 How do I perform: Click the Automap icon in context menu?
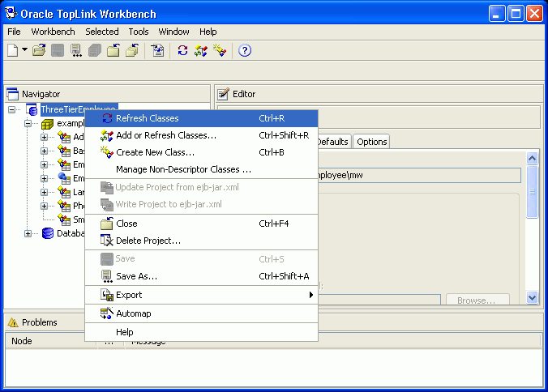point(106,313)
